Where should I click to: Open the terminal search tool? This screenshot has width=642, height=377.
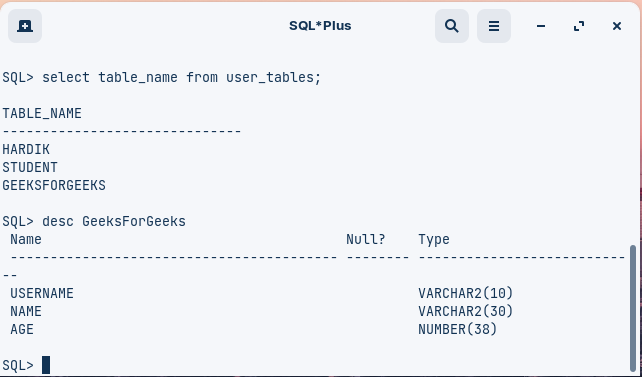click(x=452, y=26)
